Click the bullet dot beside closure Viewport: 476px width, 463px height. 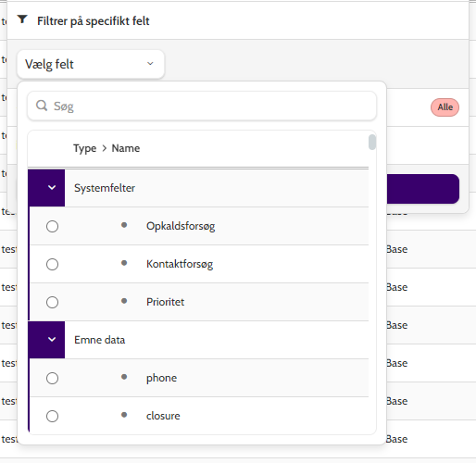click(124, 415)
